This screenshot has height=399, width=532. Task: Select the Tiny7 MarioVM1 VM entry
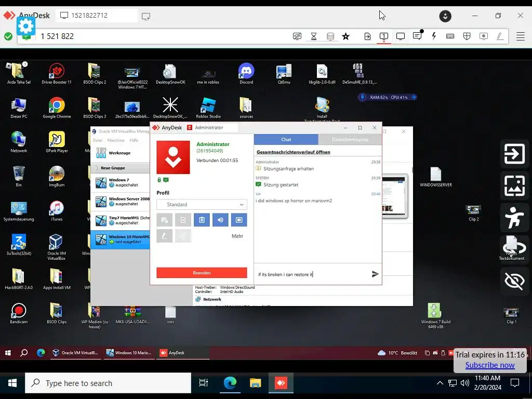[x=121, y=220]
